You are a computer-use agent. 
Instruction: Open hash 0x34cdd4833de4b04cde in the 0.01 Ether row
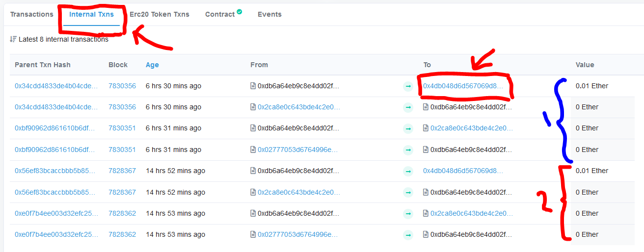click(x=56, y=86)
